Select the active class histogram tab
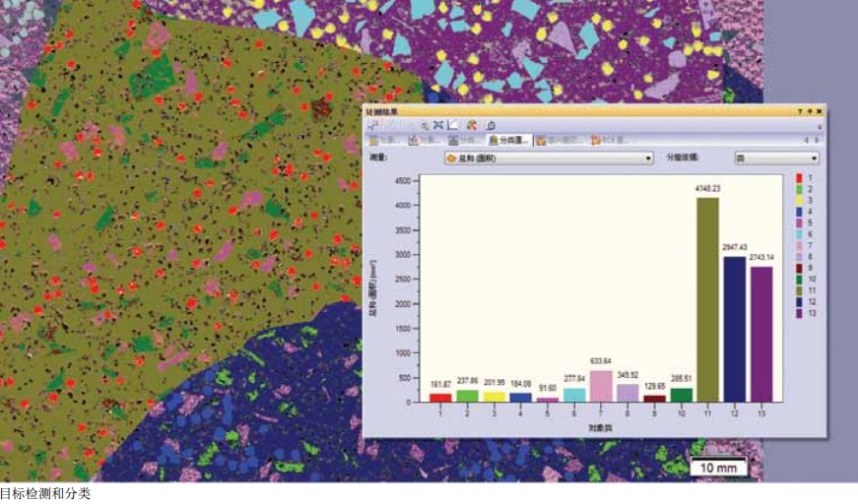The height and width of the screenshot is (504, 858). point(510,141)
